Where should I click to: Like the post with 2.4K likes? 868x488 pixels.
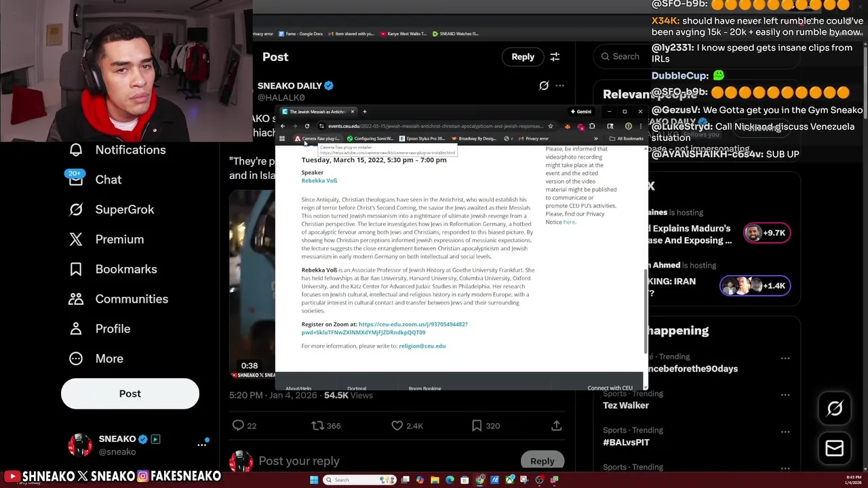click(397, 426)
